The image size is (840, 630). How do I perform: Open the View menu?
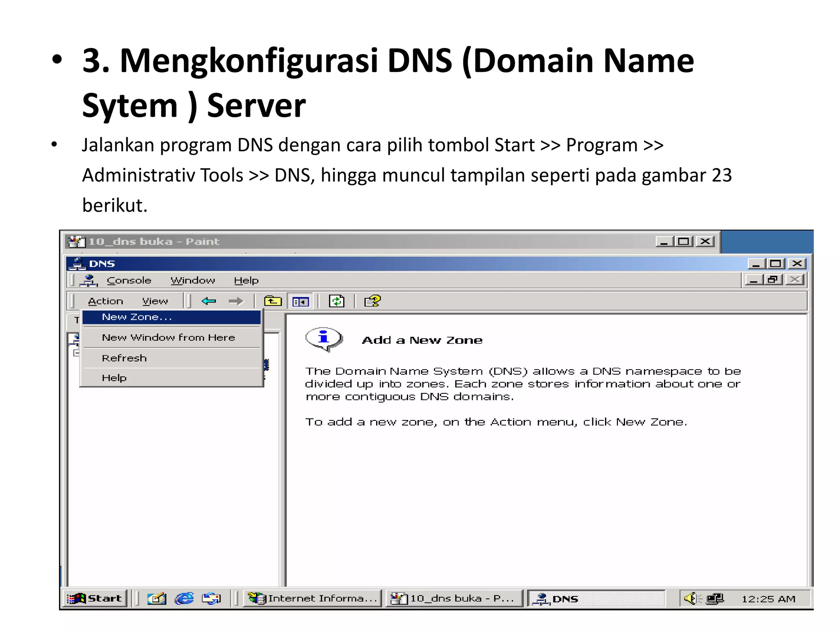click(x=155, y=301)
